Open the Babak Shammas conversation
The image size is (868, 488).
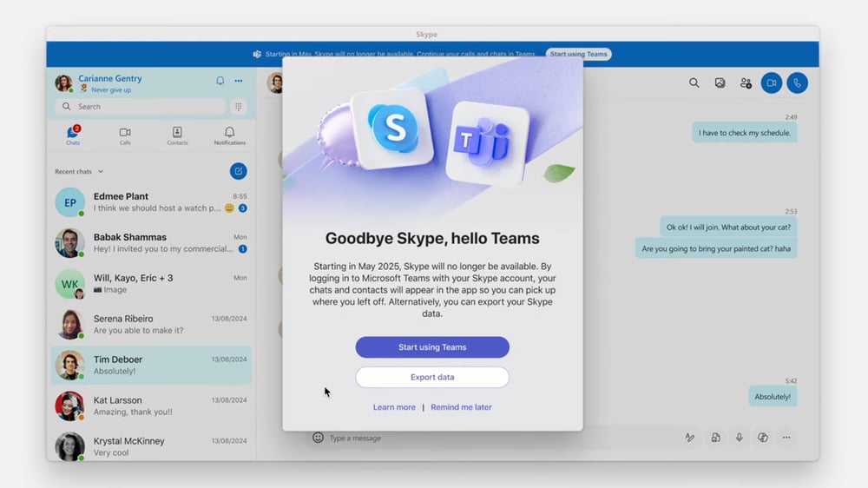point(150,242)
